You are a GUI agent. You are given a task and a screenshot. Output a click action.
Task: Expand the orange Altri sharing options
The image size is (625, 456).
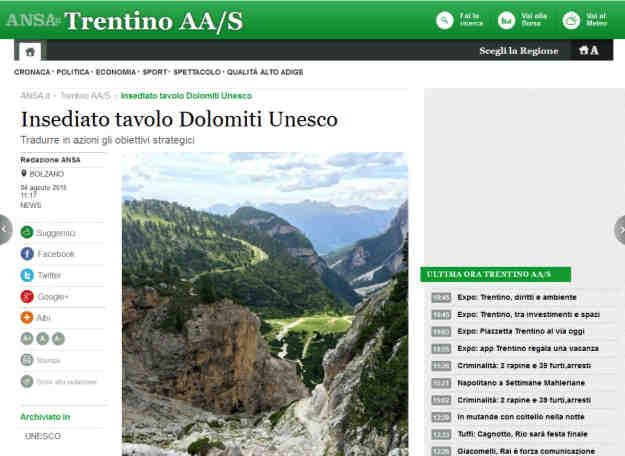point(27,318)
